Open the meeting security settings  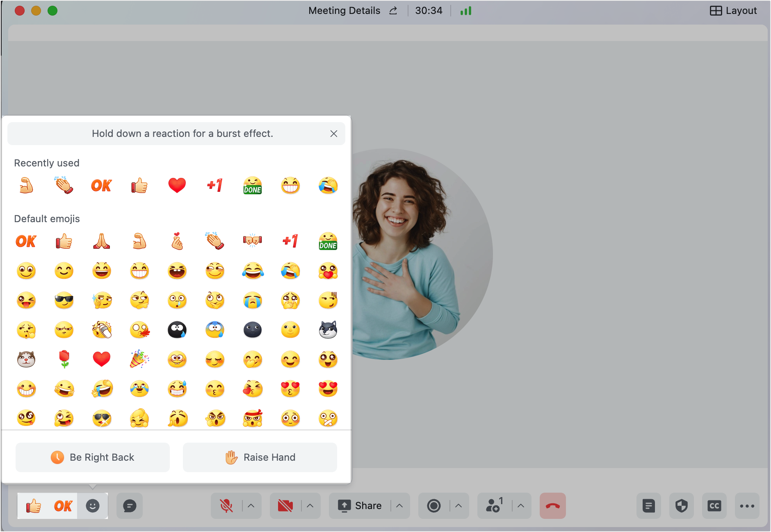pyautogui.click(x=682, y=506)
